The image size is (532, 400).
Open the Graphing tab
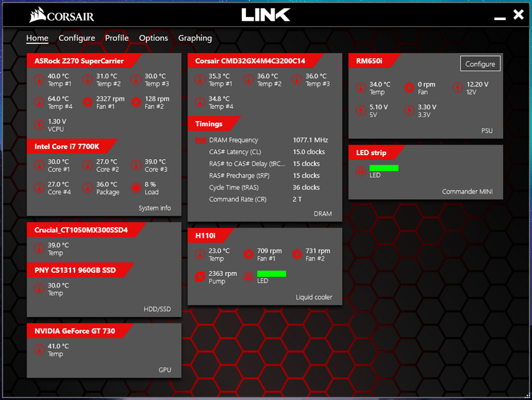195,38
